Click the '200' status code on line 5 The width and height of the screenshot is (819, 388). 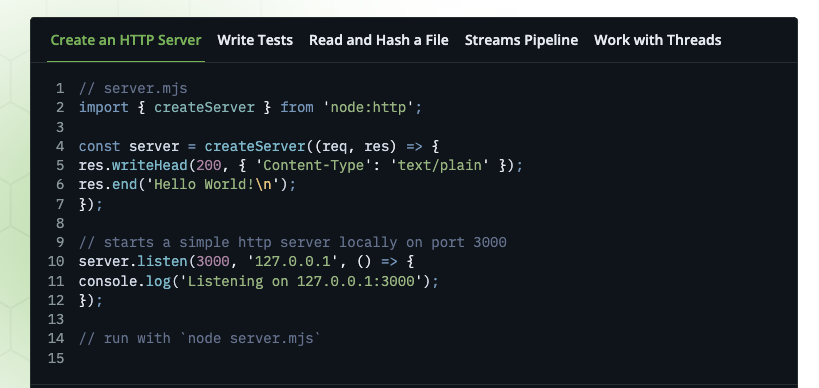[x=208, y=166]
